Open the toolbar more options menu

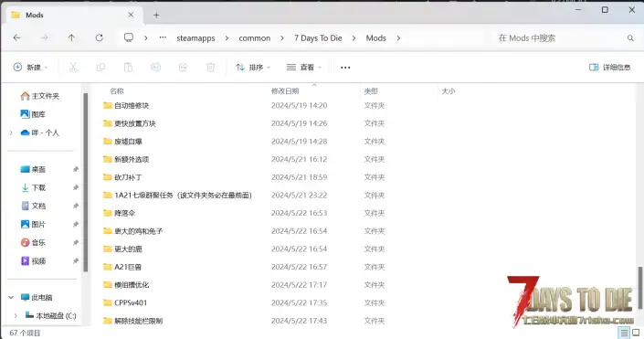coord(345,68)
